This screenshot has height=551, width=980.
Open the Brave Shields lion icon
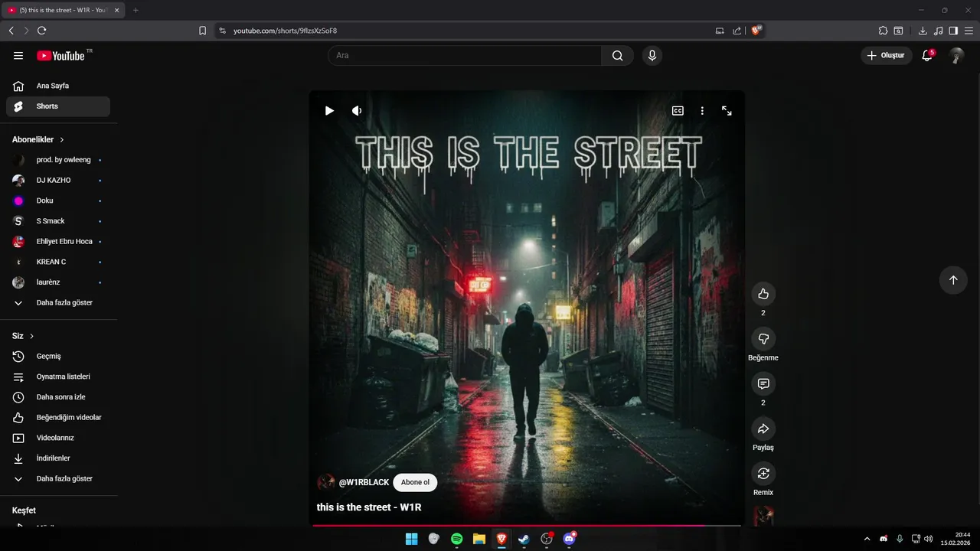756,31
